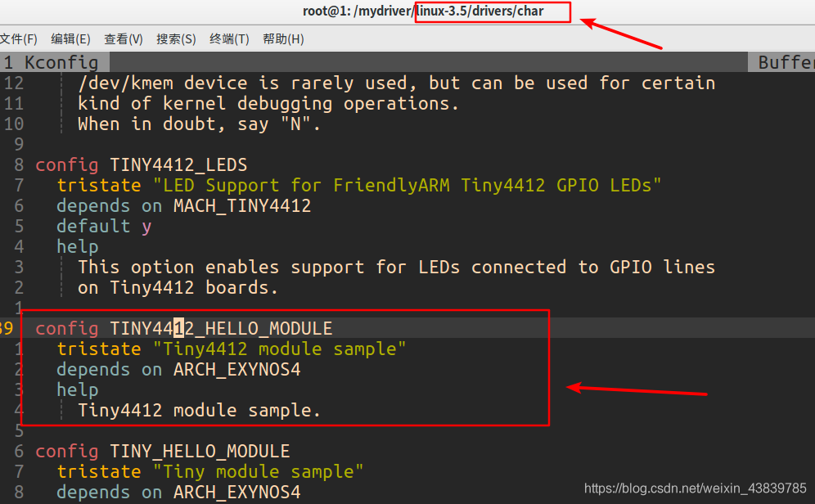Click 'depends on ARCH_EXYNOS4' under TINY_HELLO_MODULE
The image size is (815, 504).
(179, 492)
